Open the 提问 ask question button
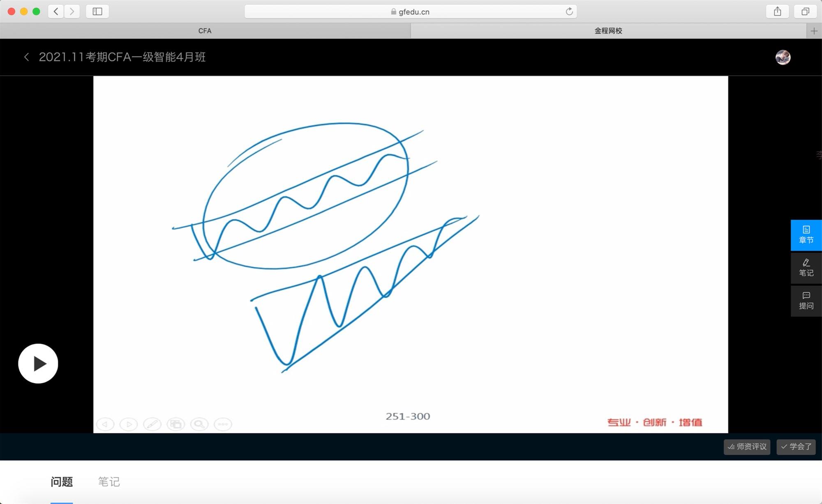 806,301
